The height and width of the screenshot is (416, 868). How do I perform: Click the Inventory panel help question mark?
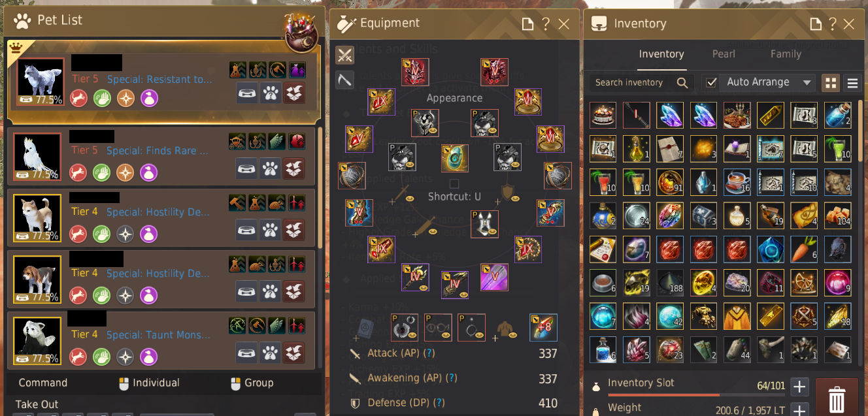point(832,24)
